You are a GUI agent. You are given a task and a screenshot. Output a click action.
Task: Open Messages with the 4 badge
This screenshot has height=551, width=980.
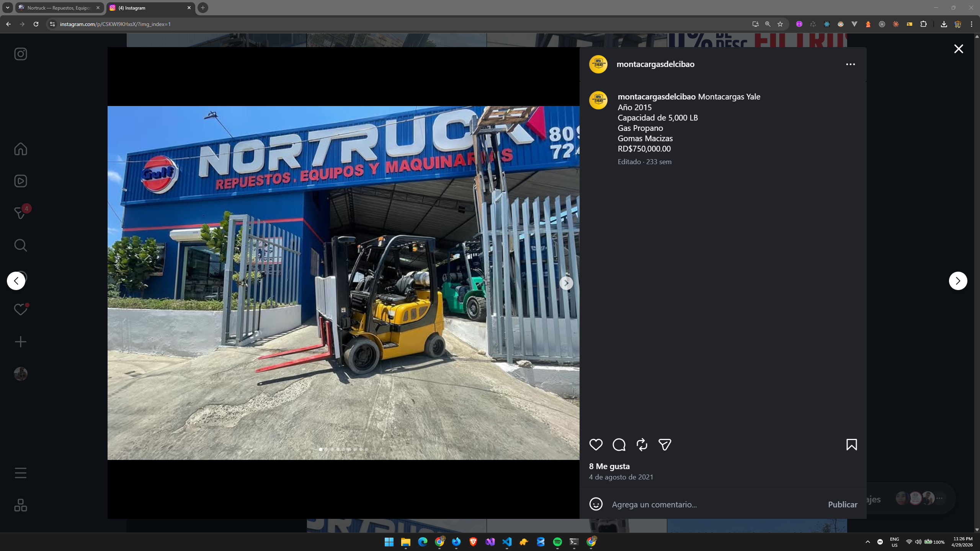tap(21, 212)
